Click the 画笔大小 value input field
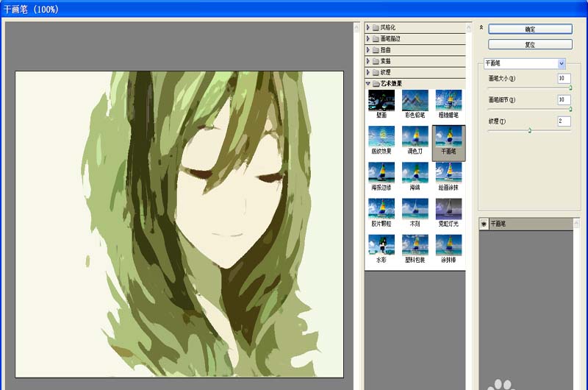Screen dimensions: 588x390 click(564, 78)
